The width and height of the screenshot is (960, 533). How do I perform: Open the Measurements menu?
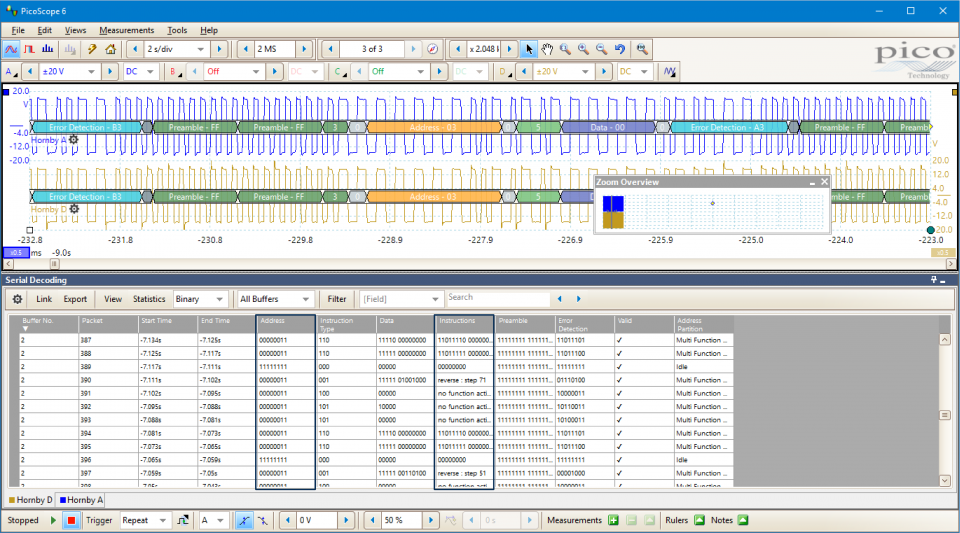coord(127,30)
